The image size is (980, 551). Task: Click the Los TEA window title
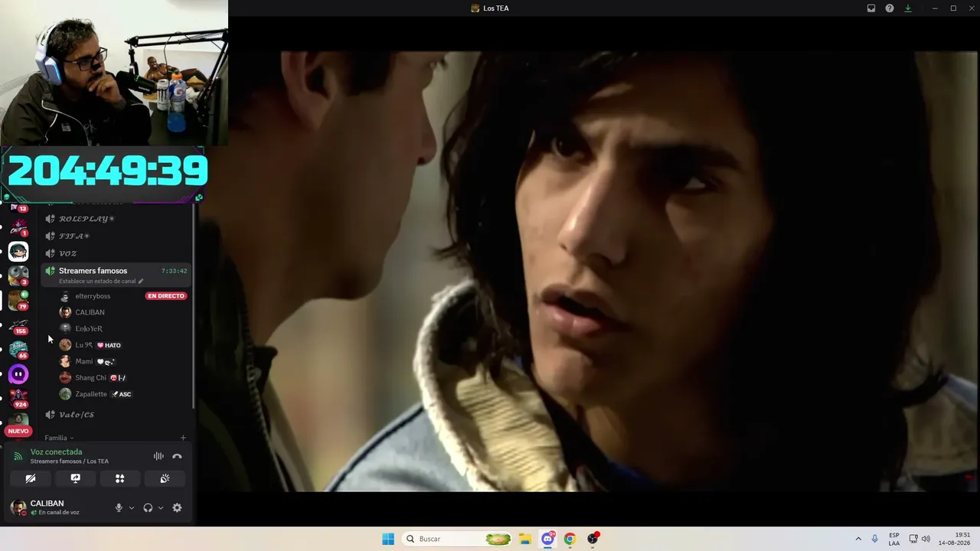(x=496, y=8)
